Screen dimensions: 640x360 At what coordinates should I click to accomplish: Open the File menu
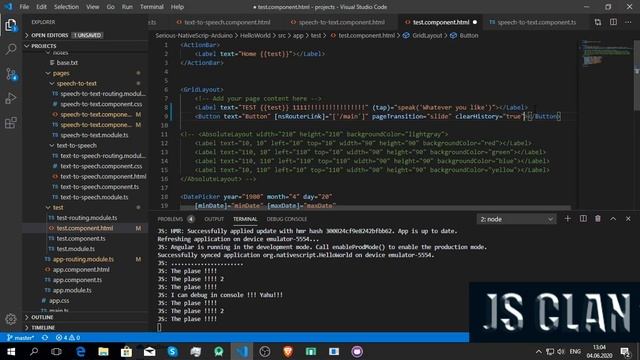24,7
